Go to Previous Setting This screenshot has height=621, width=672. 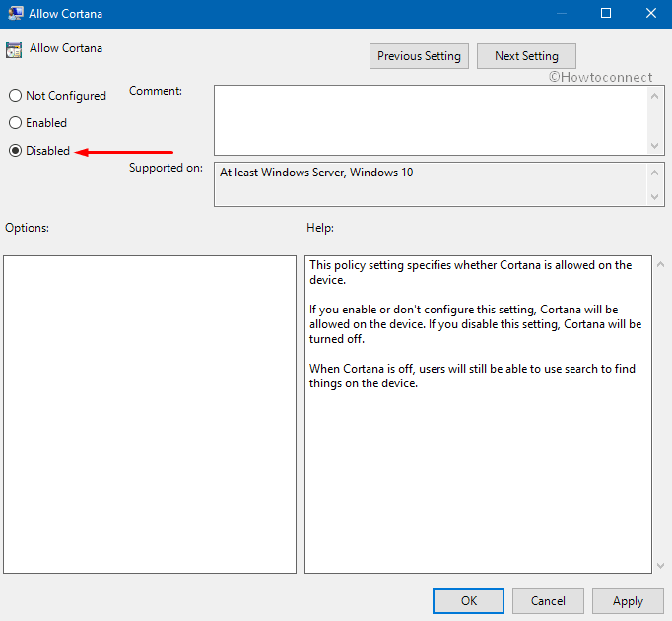419,56
